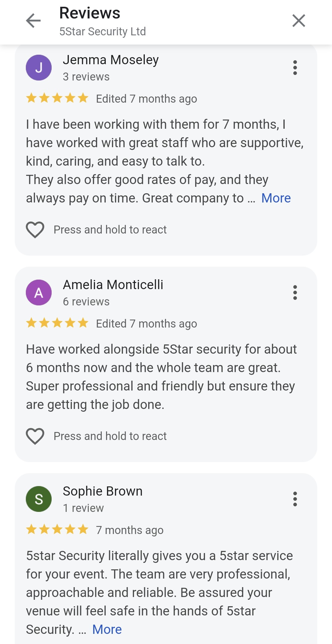Viewport: 332px width, 644px height.
Task: Click Jemma Moseley's five-star rating
Action: [57, 99]
